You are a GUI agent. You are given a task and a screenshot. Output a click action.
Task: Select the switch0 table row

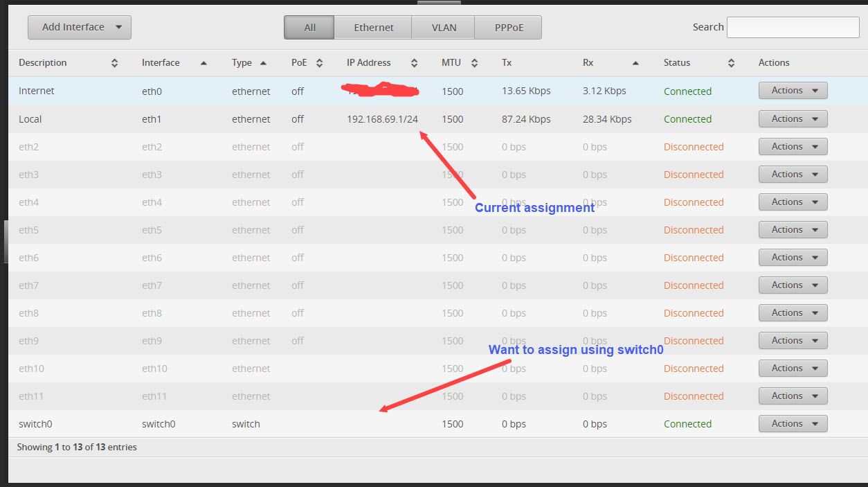pyautogui.click(x=159, y=424)
